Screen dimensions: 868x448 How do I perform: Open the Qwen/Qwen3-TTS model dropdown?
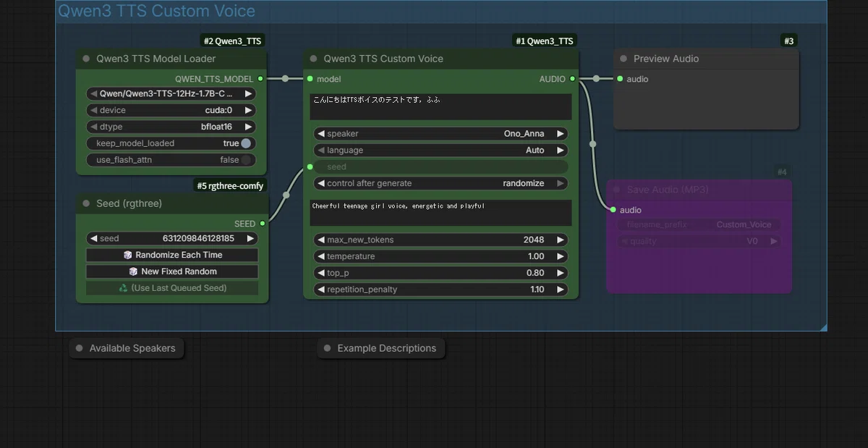coord(171,93)
